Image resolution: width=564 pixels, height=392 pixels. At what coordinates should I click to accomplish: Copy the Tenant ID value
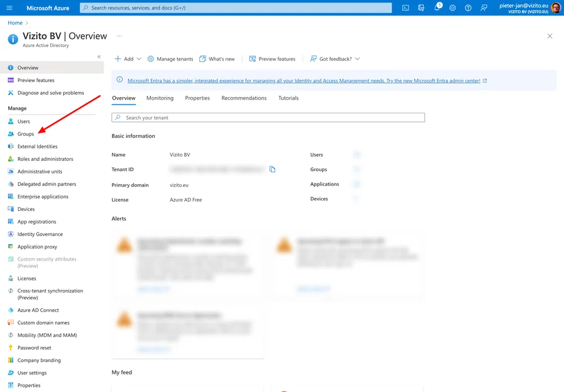(273, 169)
